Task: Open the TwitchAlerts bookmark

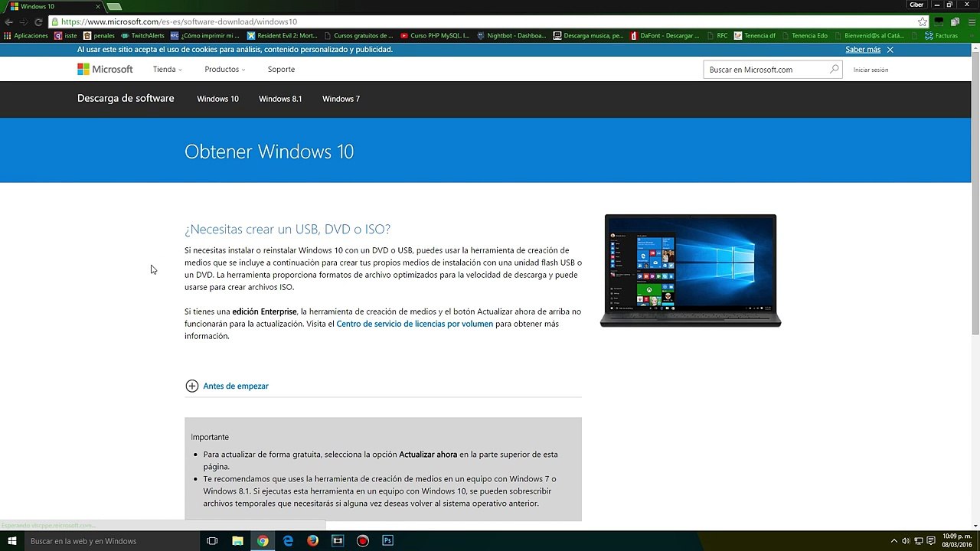Action: pos(142,35)
